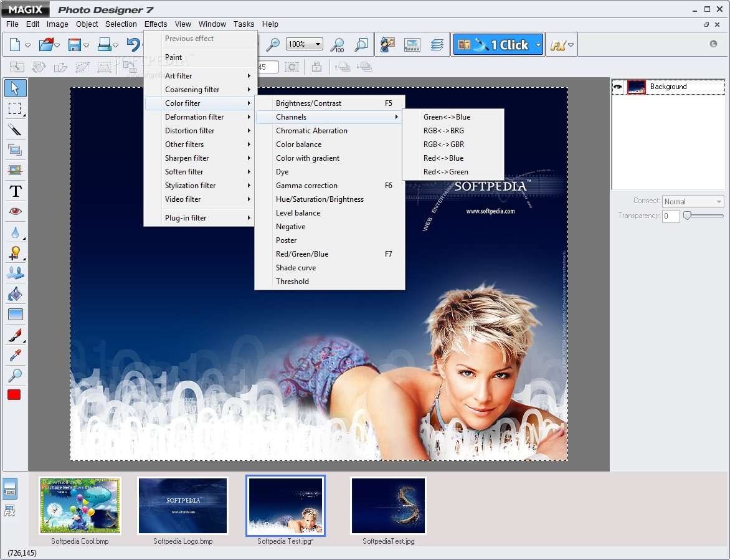The height and width of the screenshot is (560, 730).
Task: Select the Text tool
Action: pos(15,191)
